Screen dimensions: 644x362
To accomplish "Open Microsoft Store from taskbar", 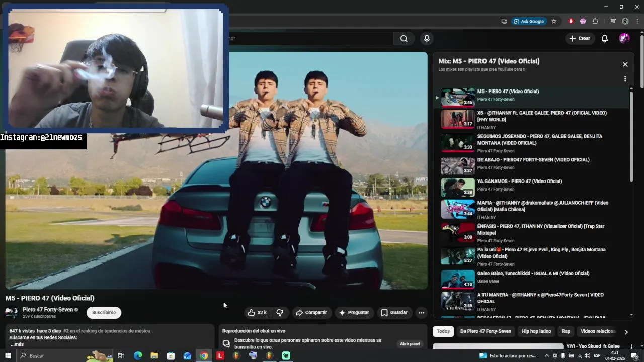I will coord(171,356).
